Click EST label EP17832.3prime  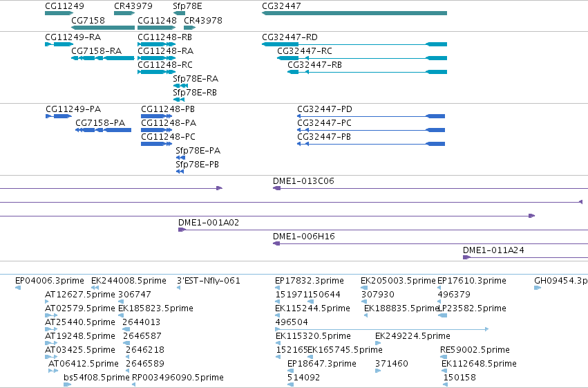pyautogui.click(x=310, y=281)
